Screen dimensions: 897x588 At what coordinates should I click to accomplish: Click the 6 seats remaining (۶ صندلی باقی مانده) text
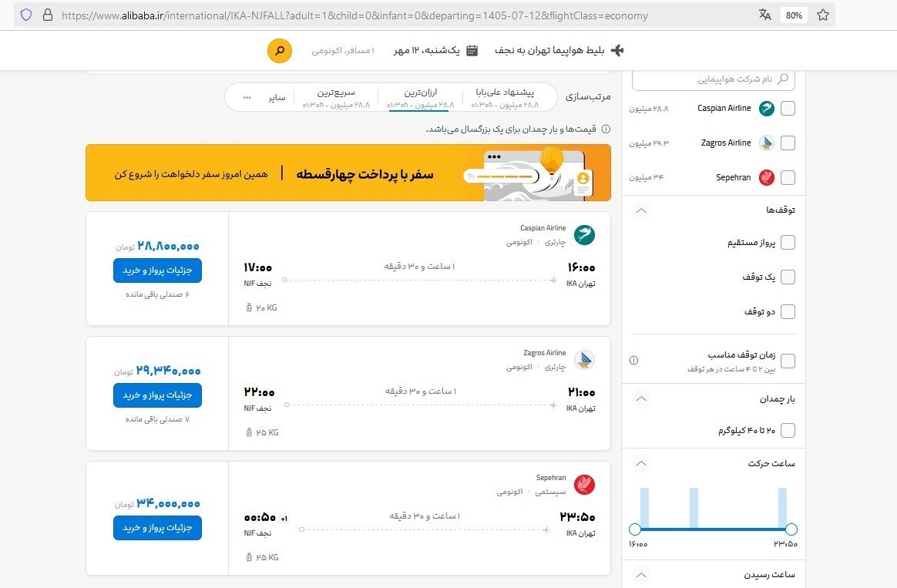[x=157, y=294]
